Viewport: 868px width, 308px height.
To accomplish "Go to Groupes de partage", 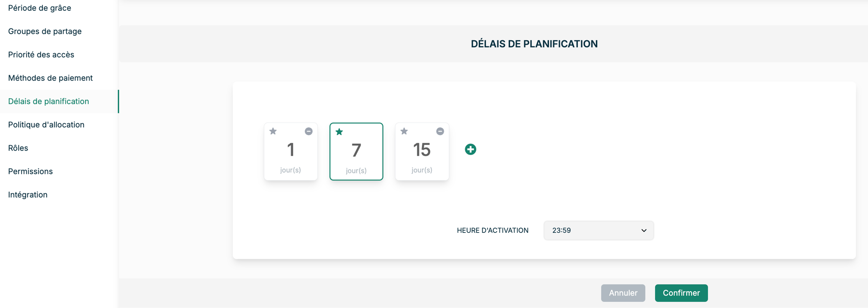I will [x=45, y=31].
